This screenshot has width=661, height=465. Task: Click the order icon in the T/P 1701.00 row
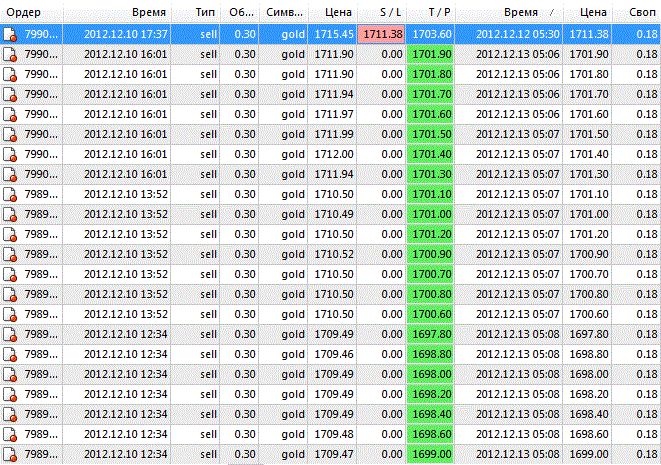(x=10, y=215)
